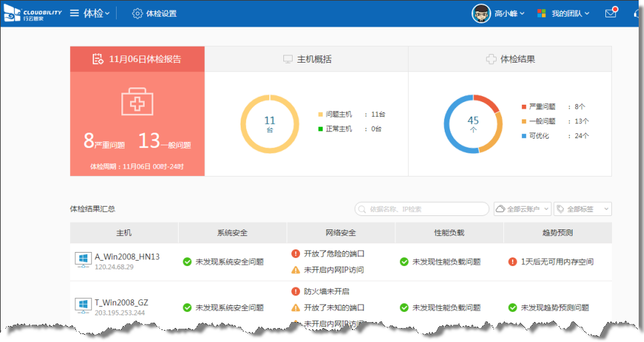
Task: Open the 全部云账户 filter dropdown
Action: coord(522,209)
